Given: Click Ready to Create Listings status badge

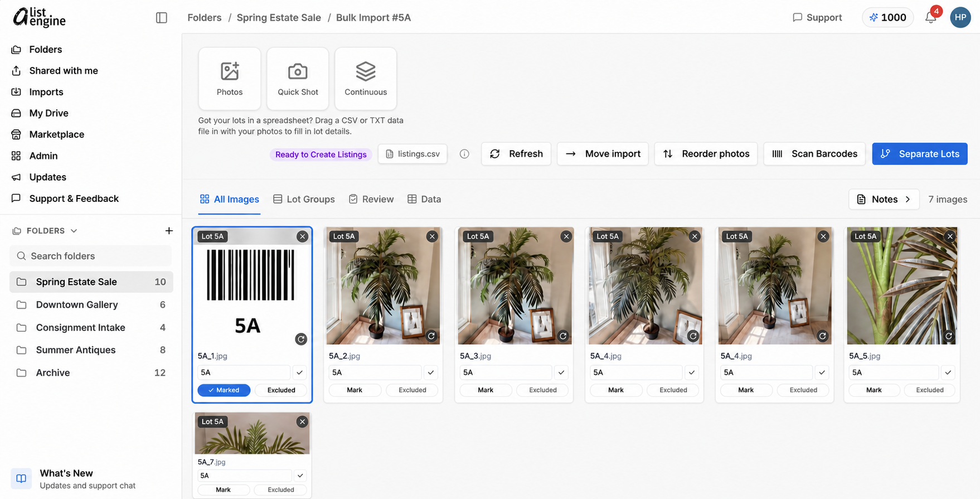Looking at the screenshot, I should click(321, 154).
